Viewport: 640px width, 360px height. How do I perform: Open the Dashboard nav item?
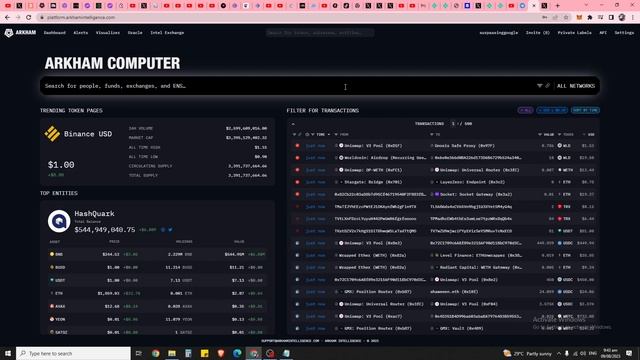pos(55,33)
